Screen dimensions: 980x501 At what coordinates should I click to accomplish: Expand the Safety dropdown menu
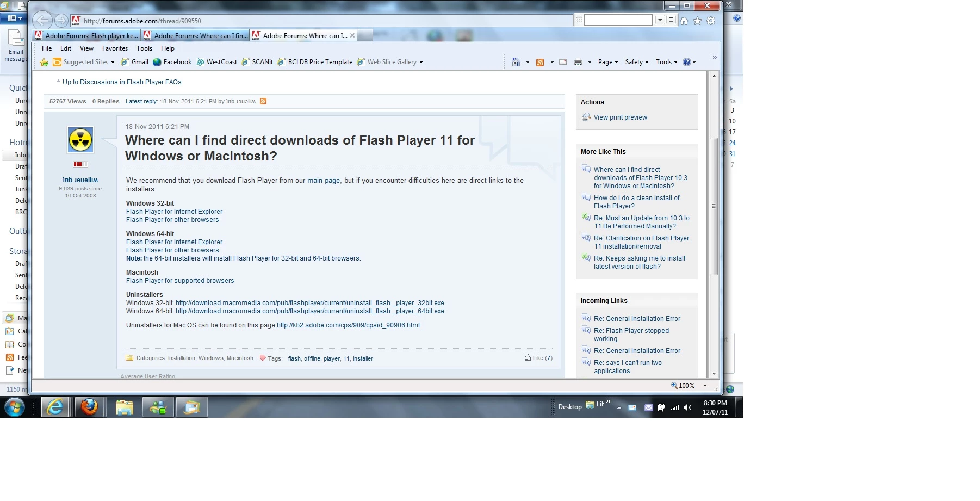point(637,62)
